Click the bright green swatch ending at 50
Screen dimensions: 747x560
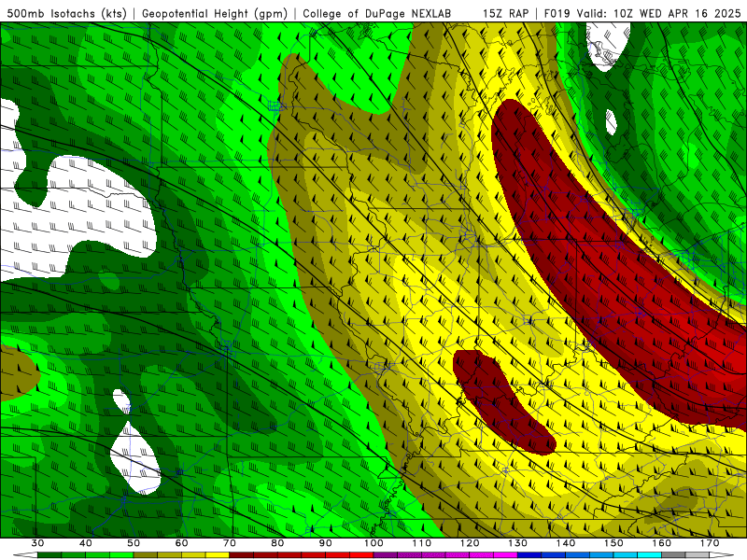pyautogui.click(x=121, y=555)
